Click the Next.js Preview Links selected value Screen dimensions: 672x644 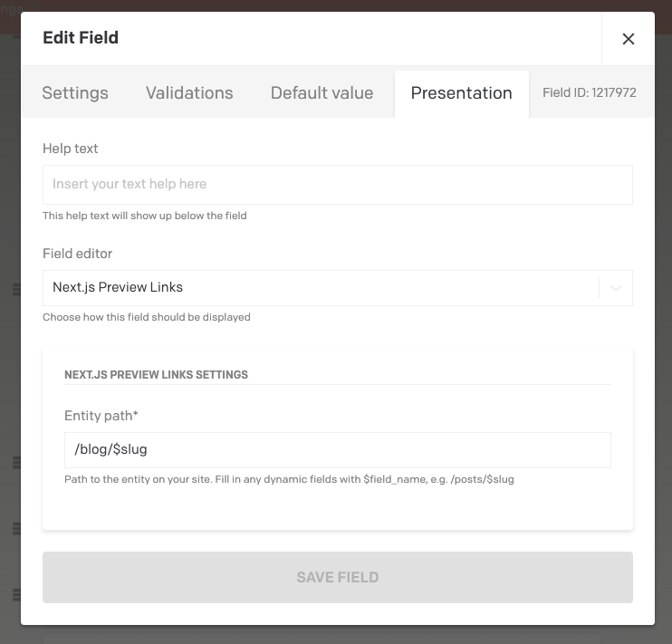point(118,287)
